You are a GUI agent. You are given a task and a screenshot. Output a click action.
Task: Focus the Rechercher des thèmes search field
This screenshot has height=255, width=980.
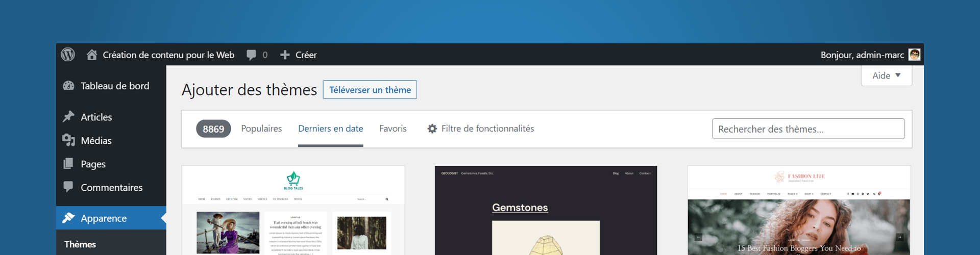point(808,129)
